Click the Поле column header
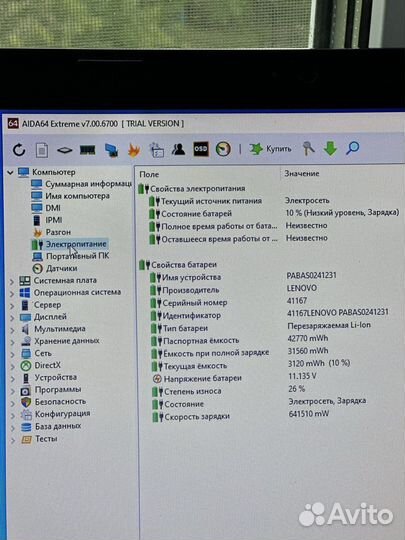Image resolution: width=405 pixels, height=540 pixels. 149,175
